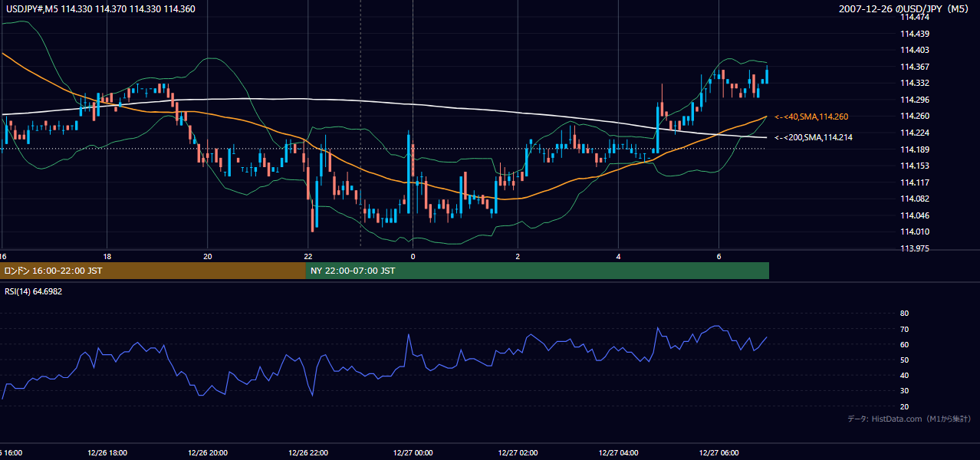Click price axis value 114.367
This screenshot has height=460, width=980.
click(914, 67)
